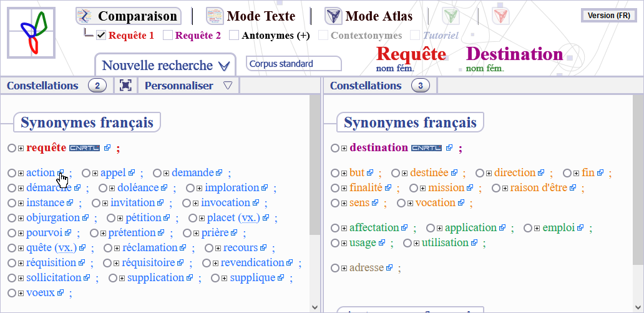Screen dimensions: 644x313
Task: Enable the Requête 2 checkbox
Action: coord(168,36)
